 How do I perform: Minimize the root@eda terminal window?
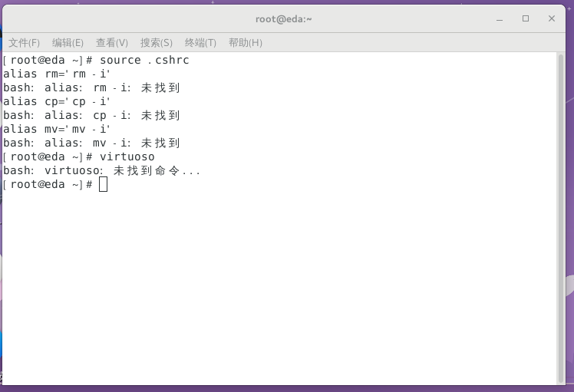click(500, 18)
